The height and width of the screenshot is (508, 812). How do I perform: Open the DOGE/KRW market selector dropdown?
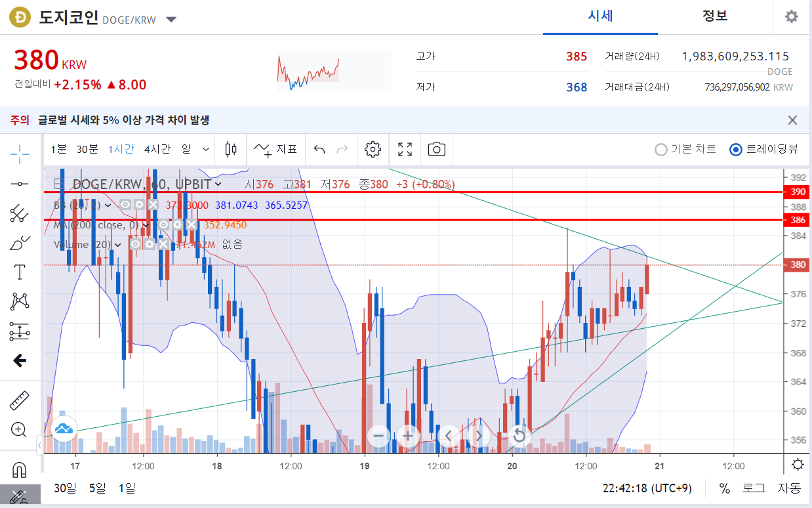[171, 20]
